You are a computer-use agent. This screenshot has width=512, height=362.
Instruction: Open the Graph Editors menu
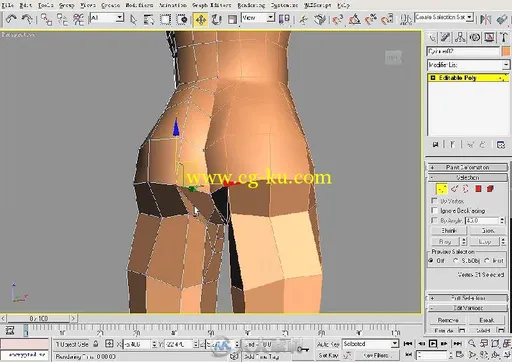point(211,5)
